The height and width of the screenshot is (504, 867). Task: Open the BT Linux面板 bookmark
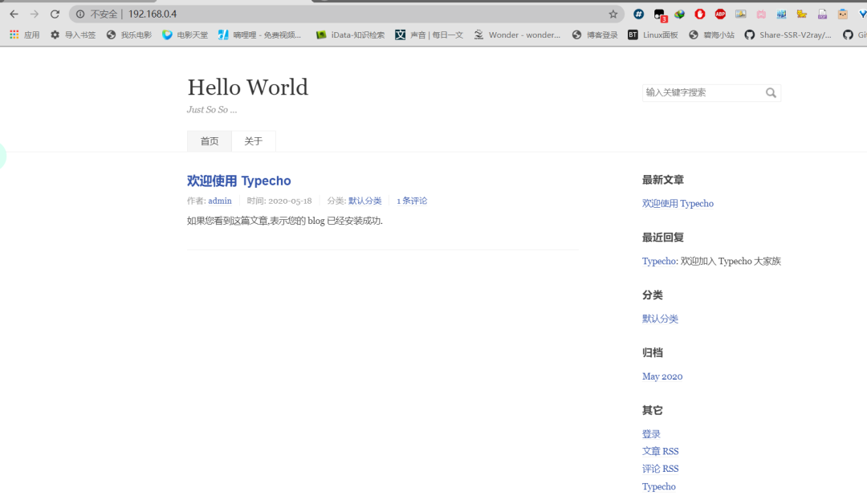(x=653, y=35)
